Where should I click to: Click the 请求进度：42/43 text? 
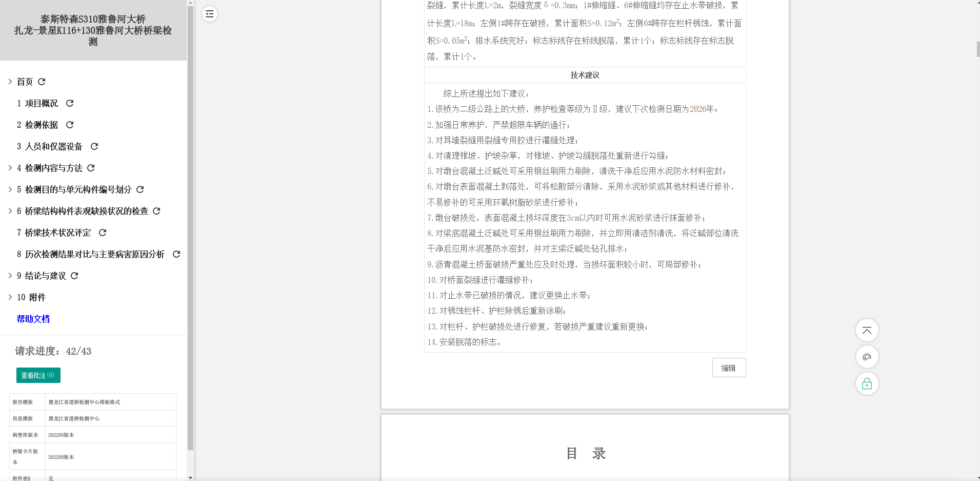[x=53, y=351]
